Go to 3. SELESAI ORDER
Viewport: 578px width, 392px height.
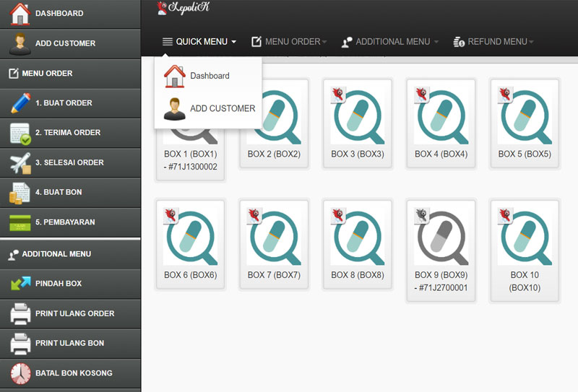70,163
